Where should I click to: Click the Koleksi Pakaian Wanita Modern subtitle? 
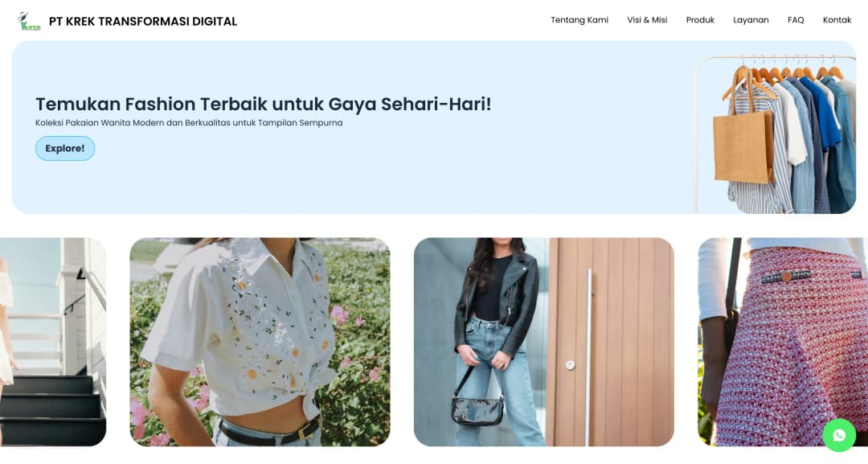coord(189,123)
